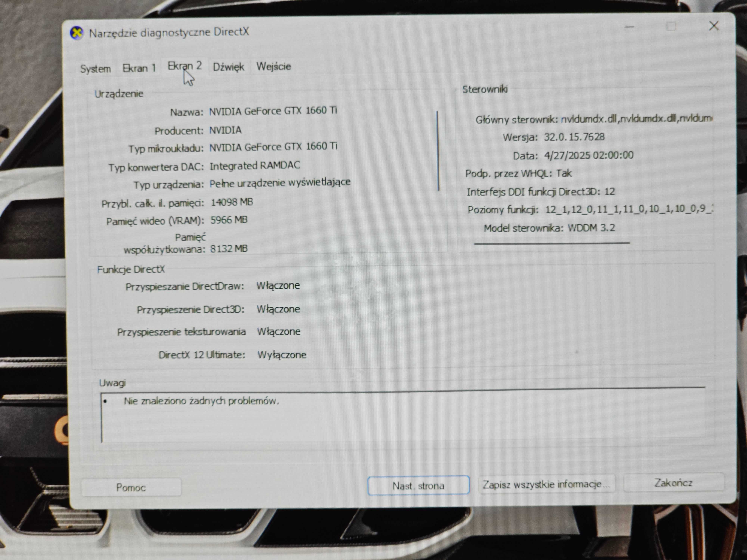Click the Direct3D acceleration Włączone value
This screenshot has height=560, width=747.
click(x=278, y=309)
